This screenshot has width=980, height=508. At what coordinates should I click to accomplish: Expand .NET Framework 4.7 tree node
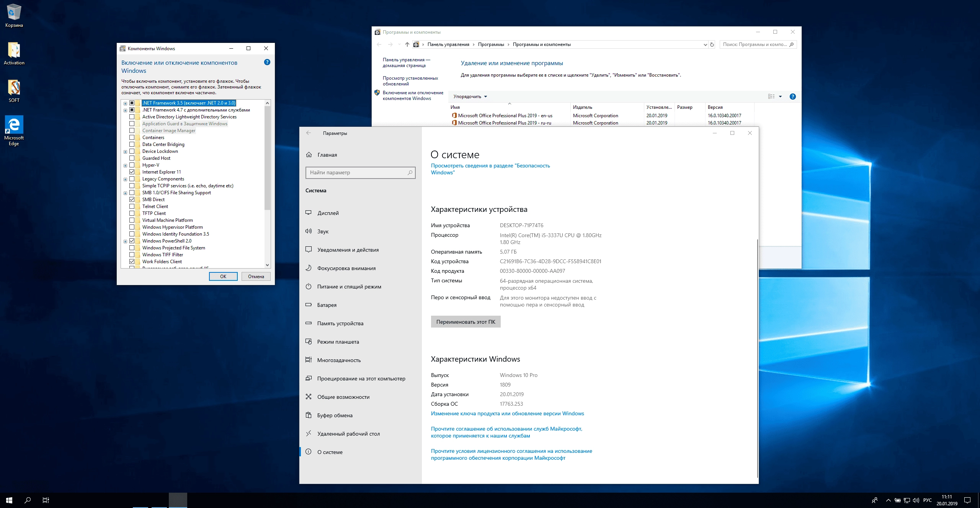pyautogui.click(x=125, y=110)
